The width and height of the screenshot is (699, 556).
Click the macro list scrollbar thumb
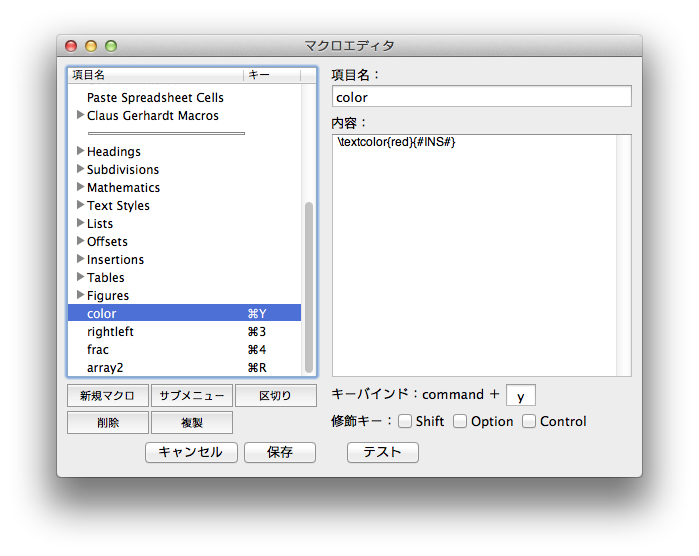click(x=308, y=287)
